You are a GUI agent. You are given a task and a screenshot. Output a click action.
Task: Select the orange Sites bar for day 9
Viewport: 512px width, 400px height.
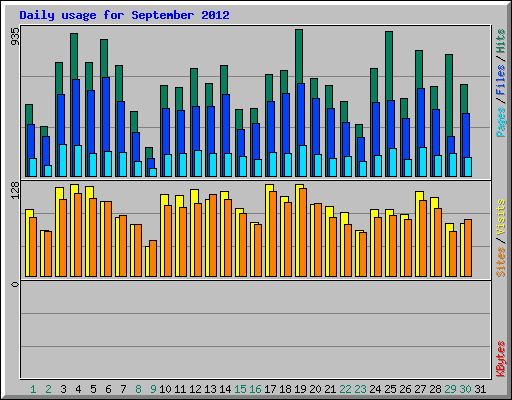point(153,258)
